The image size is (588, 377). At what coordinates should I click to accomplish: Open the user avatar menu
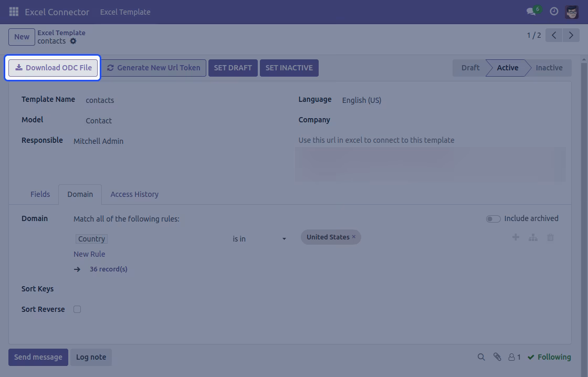tap(572, 12)
